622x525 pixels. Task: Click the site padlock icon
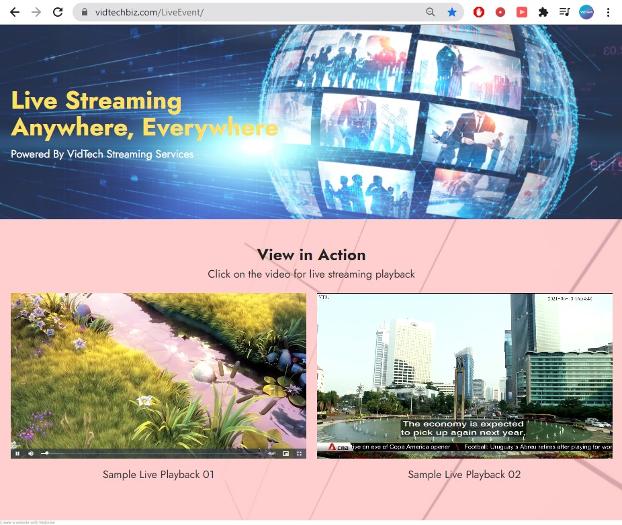click(x=85, y=12)
